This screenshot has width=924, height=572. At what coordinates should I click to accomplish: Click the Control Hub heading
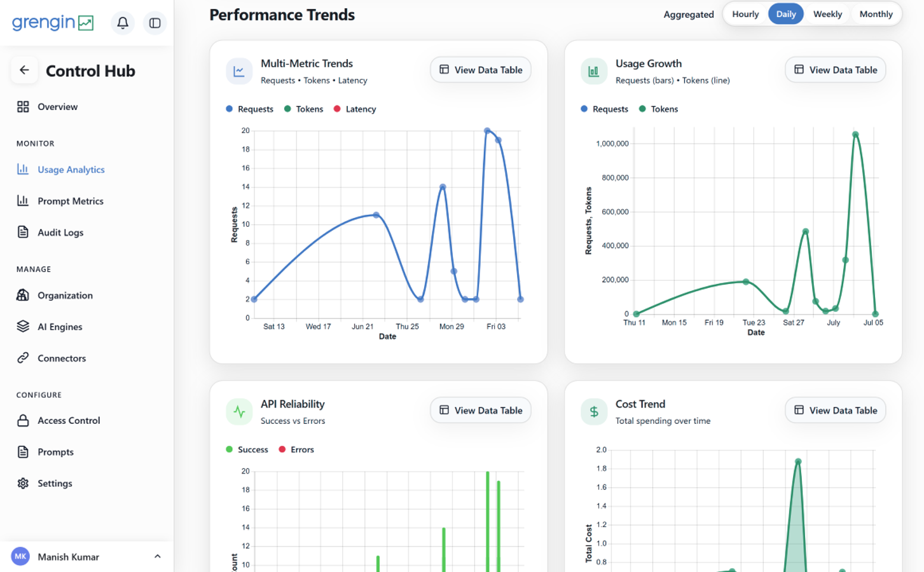[x=90, y=71]
